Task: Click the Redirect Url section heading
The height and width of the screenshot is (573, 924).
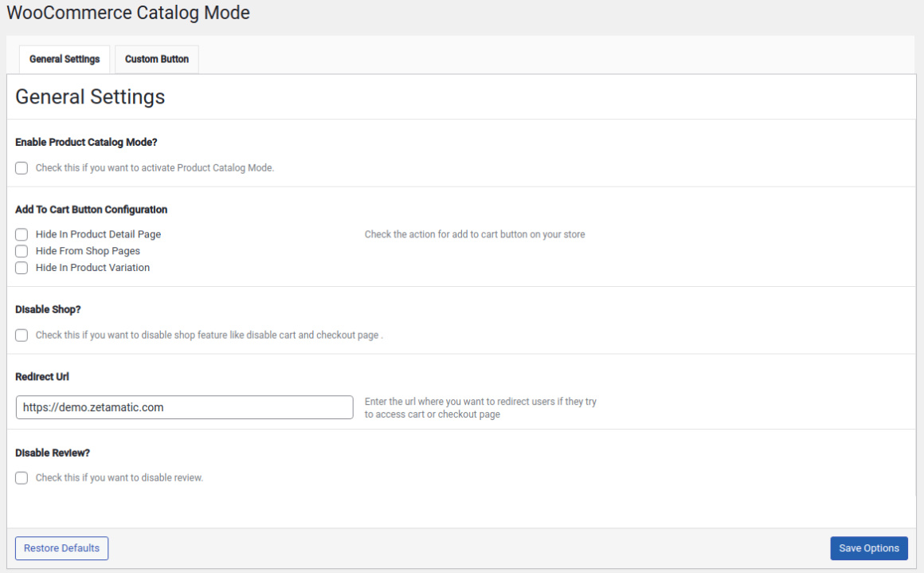Action: pyautogui.click(x=42, y=376)
